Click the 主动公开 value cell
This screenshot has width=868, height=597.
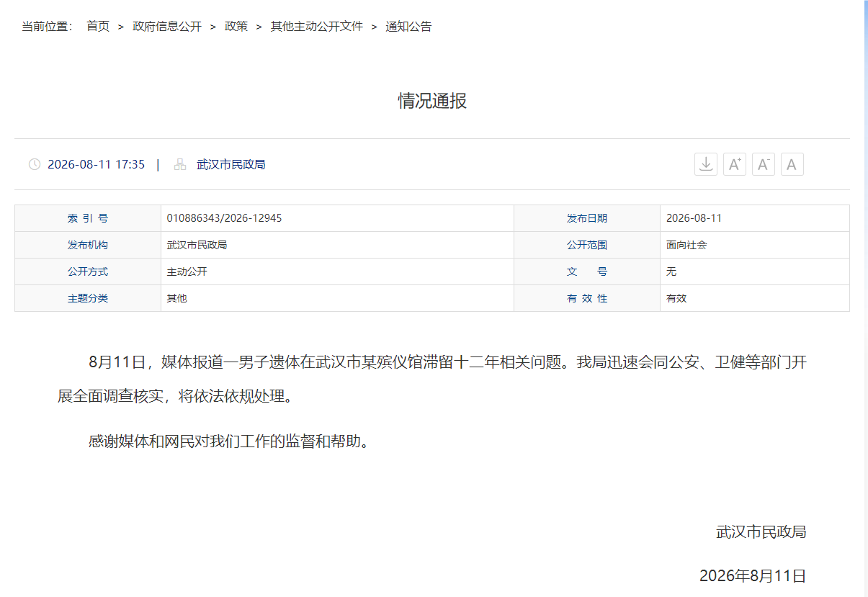point(337,271)
